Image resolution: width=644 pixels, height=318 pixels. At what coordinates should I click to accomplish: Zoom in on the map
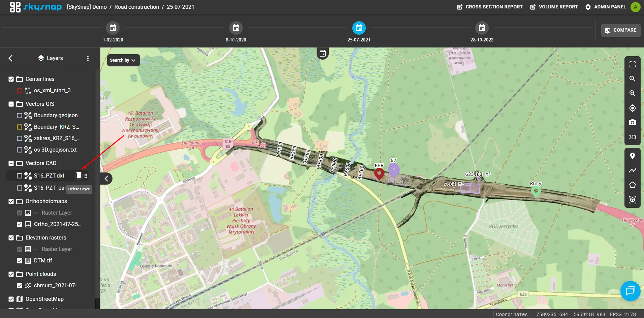tap(632, 79)
